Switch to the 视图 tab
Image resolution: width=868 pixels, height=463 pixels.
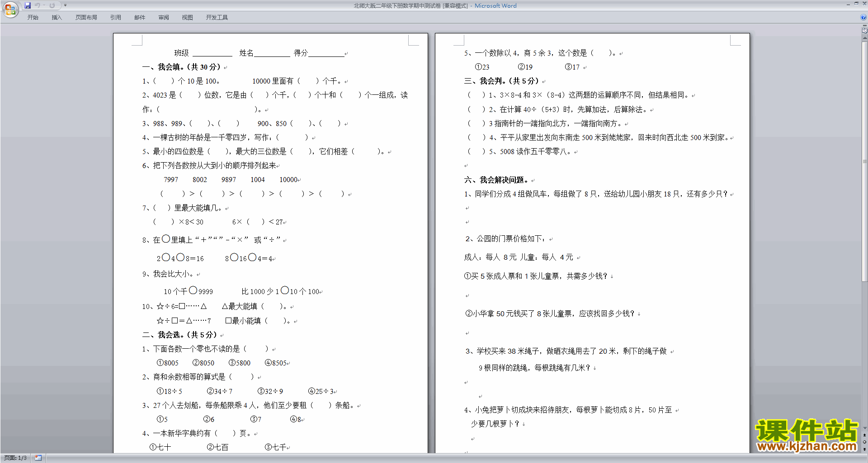click(188, 18)
